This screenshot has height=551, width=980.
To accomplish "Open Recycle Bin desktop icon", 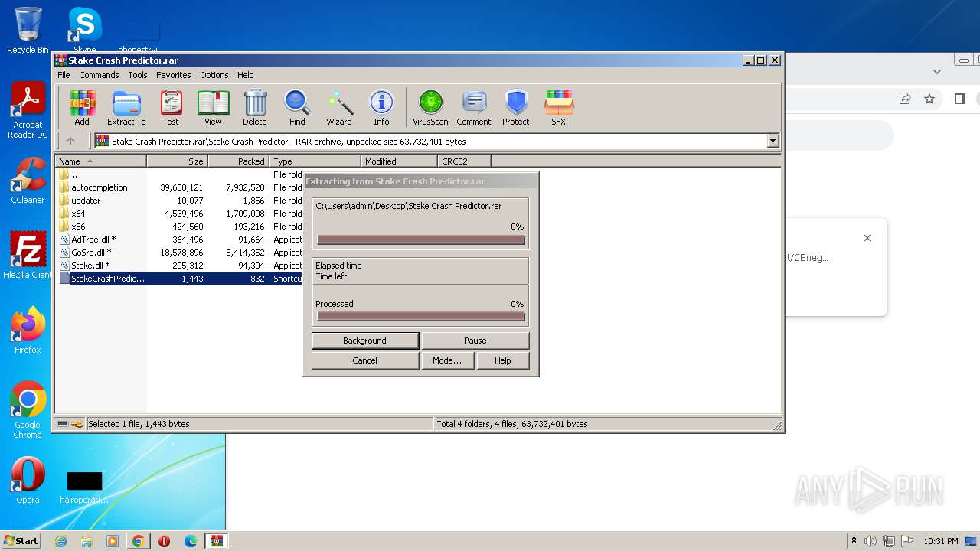I will point(28,31).
